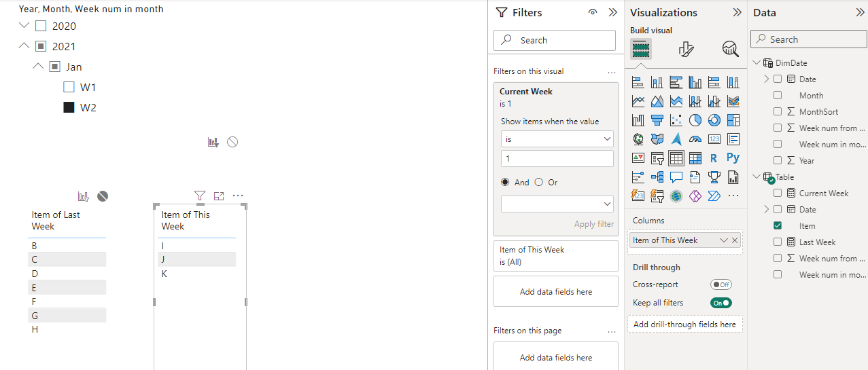Image resolution: width=868 pixels, height=370 pixels.
Task: Open Focus mode for the selected table
Action: (218, 196)
